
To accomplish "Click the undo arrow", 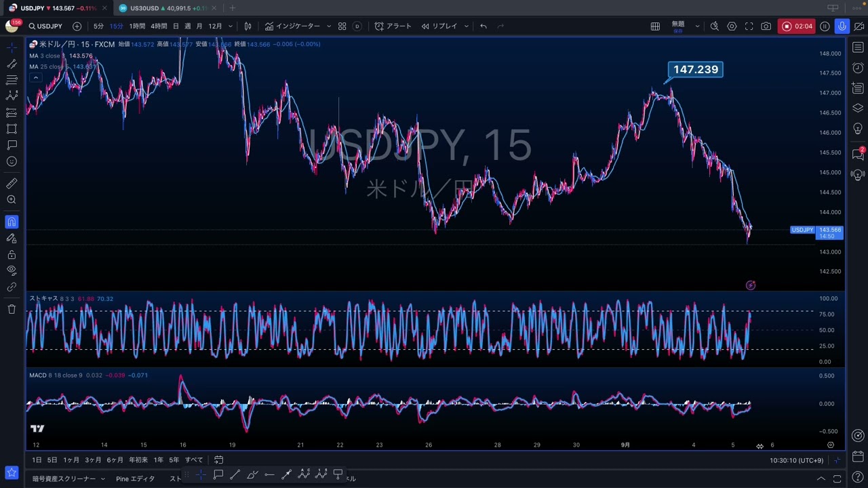I will click(x=484, y=26).
